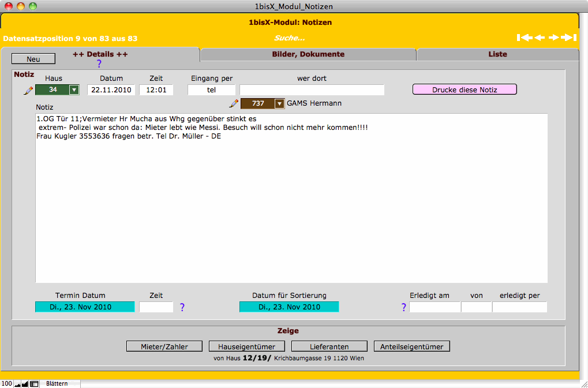Expand the dropdown showing 737
588x388 pixels.
click(279, 103)
